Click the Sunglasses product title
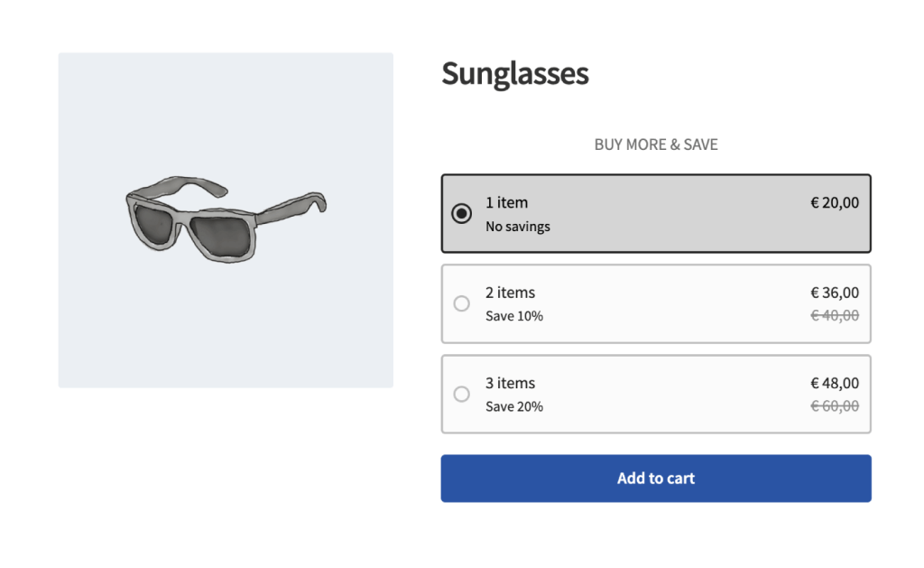 click(x=514, y=74)
